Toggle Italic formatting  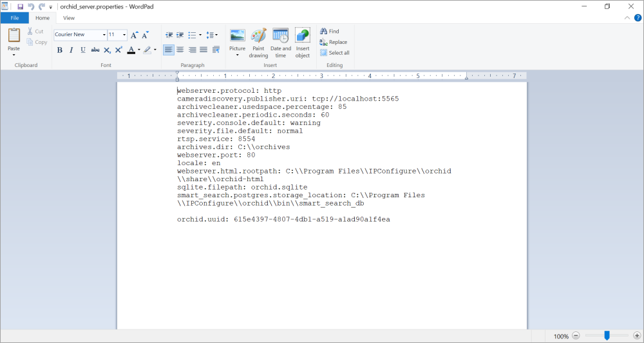coord(71,50)
